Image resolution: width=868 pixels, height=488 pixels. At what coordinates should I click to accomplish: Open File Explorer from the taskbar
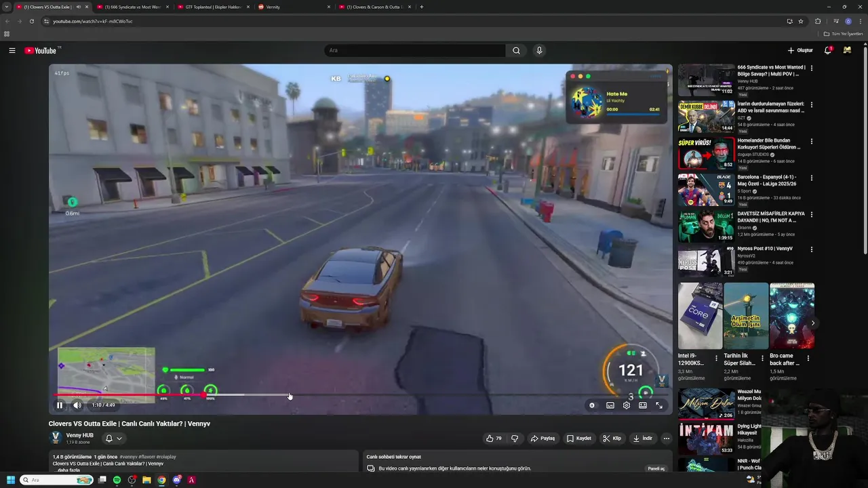point(146,480)
